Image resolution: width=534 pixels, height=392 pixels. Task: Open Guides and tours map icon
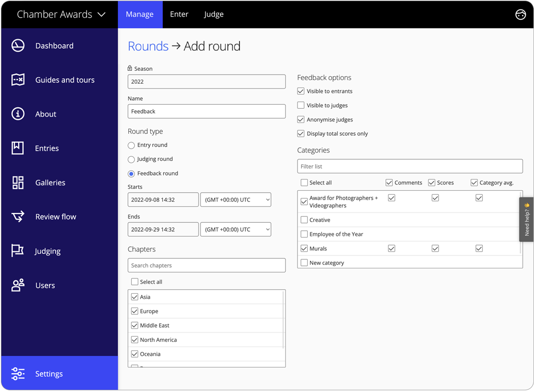tap(18, 80)
